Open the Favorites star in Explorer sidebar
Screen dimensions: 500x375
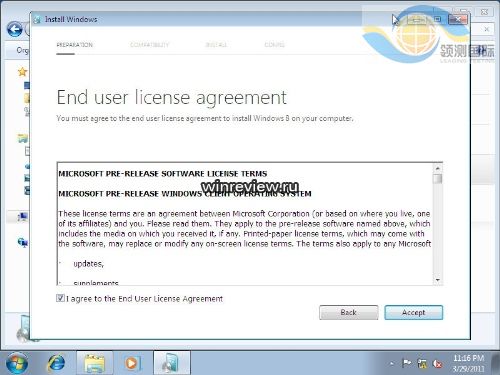pyautogui.click(x=22, y=72)
